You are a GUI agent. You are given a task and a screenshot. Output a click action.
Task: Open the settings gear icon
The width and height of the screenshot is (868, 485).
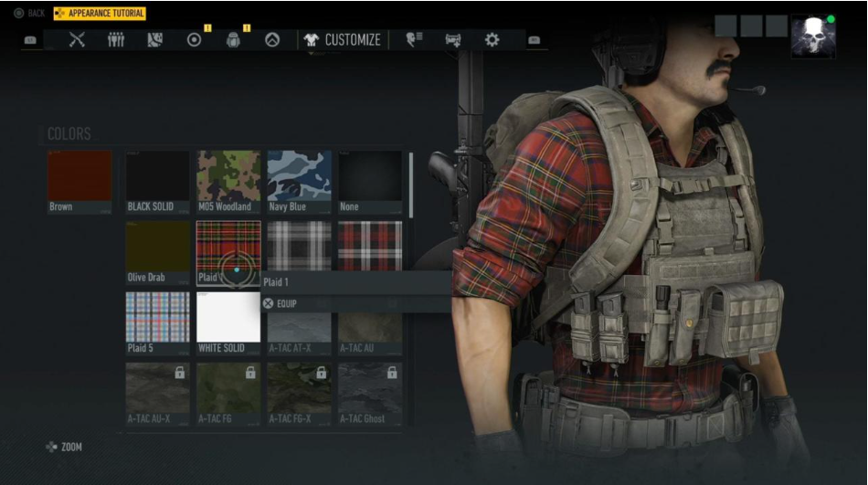click(x=492, y=40)
